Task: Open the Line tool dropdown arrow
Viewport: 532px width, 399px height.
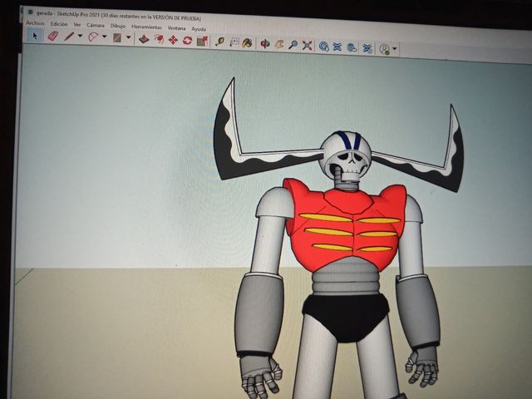Action: click(x=81, y=36)
